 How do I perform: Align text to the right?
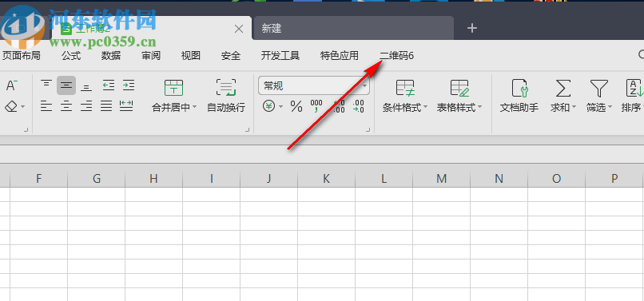click(86, 107)
